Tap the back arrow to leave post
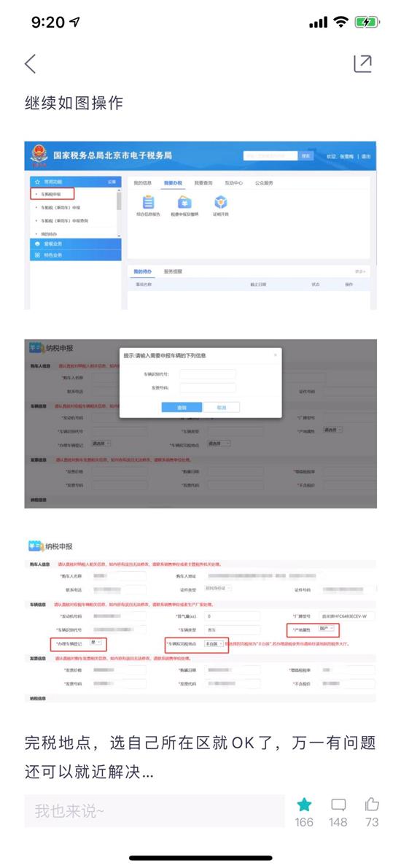Viewport: 401px width, 868px height. pyautogui.click(x=30, y=63)
